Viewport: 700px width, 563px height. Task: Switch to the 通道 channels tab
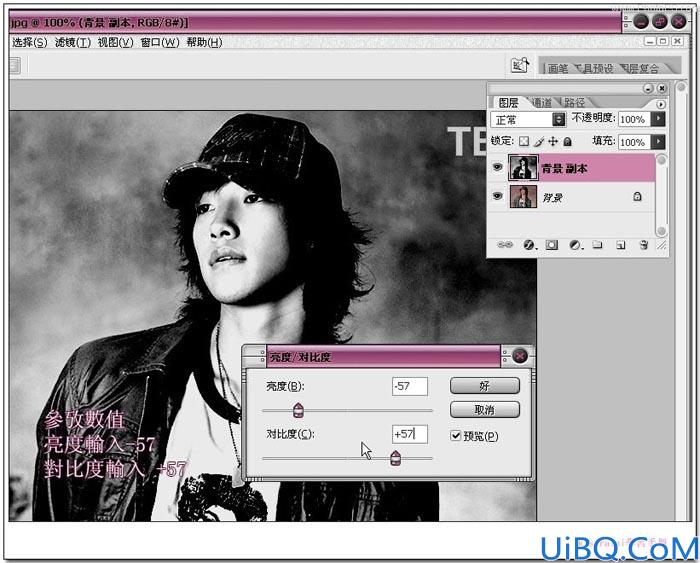click(x=542, y=103)
